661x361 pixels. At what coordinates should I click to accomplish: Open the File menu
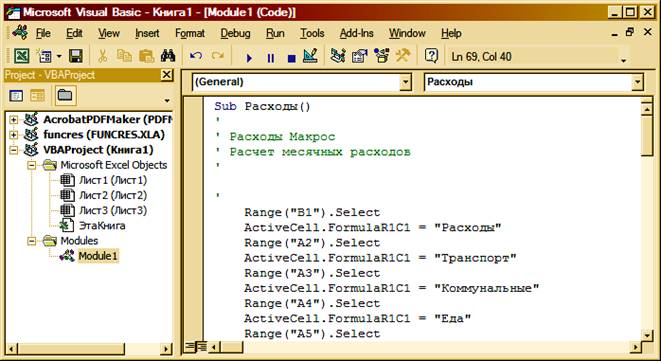click(43, 33)
